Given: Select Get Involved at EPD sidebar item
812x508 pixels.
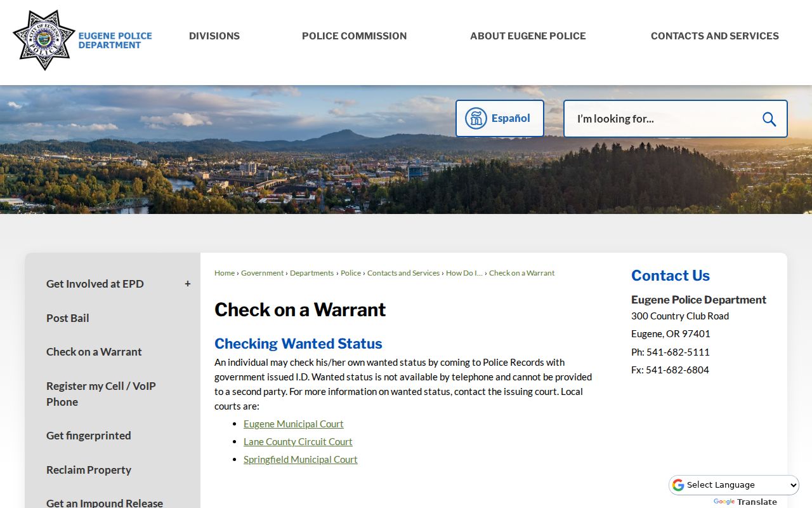Looking at the screenshot, I should pos(95,284).
